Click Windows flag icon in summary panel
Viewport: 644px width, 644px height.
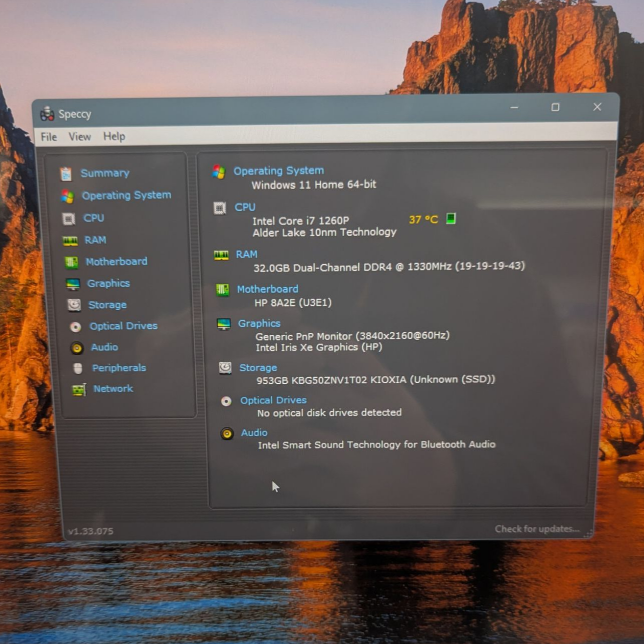click(219, 172)
